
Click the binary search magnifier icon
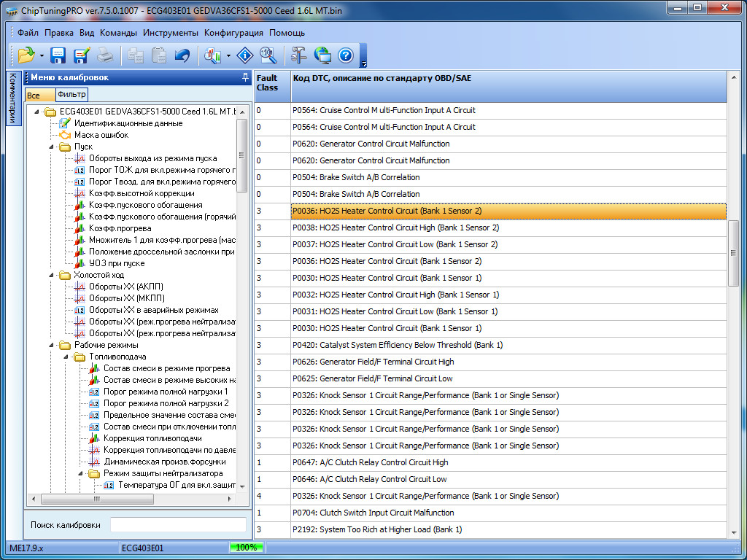(x=268, y=55)
